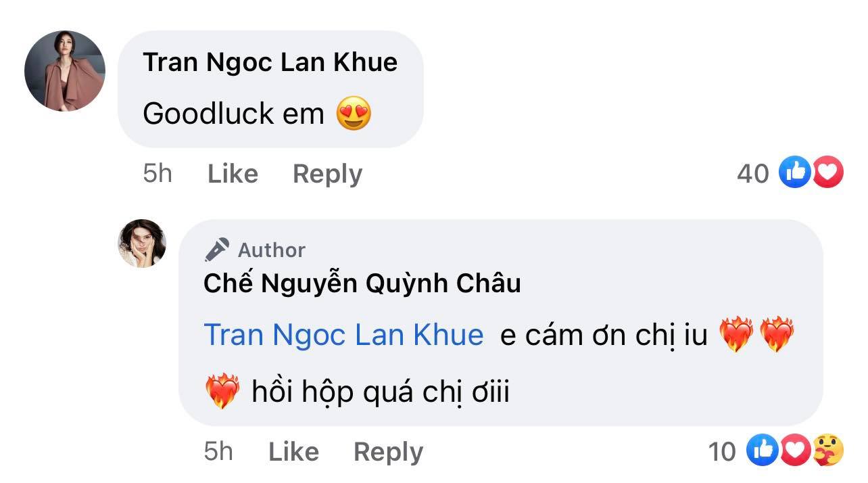
Task: Open the 5h timestamp on the Goodluck comment
Action: click(x=158, y=174)
